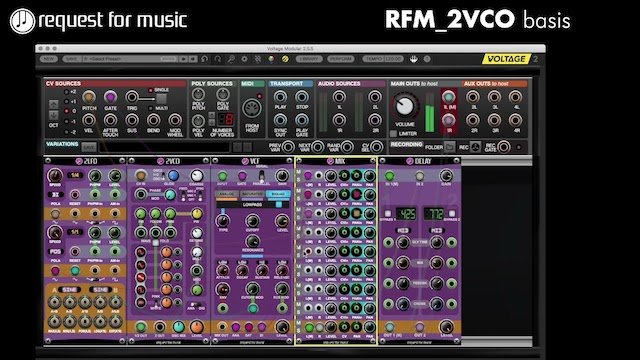640x360 pixels.
Task: Open the recording FOLDER icon
Action: [x=449, y=147]
